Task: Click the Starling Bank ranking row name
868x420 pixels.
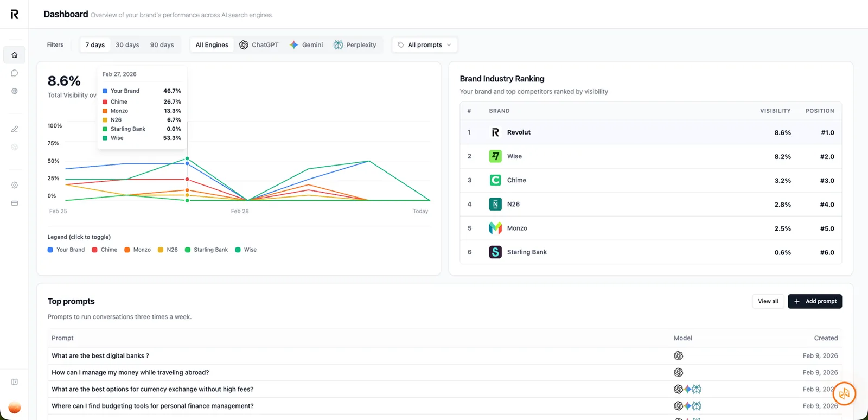Action: pyautogui.click(x=527, y=252)
